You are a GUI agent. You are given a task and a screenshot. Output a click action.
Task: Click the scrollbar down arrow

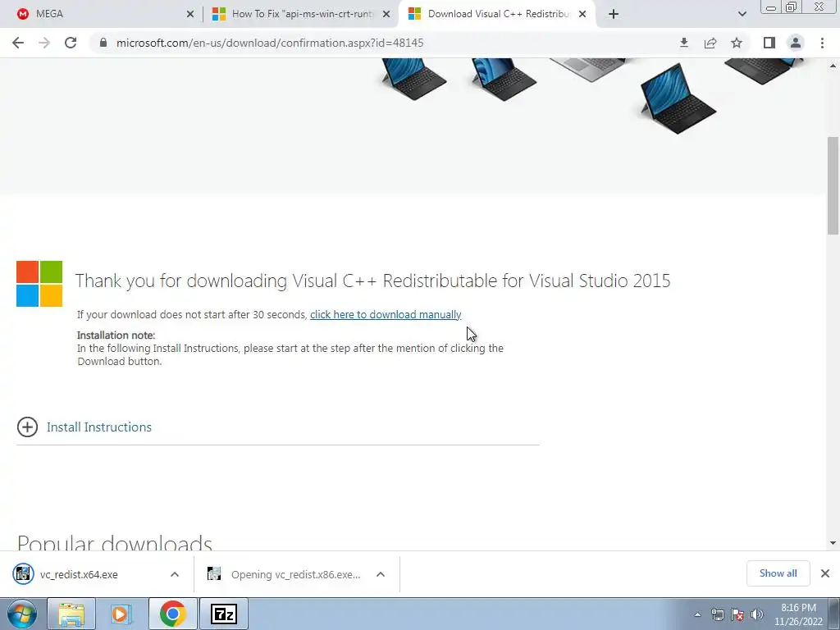point(833,543)
